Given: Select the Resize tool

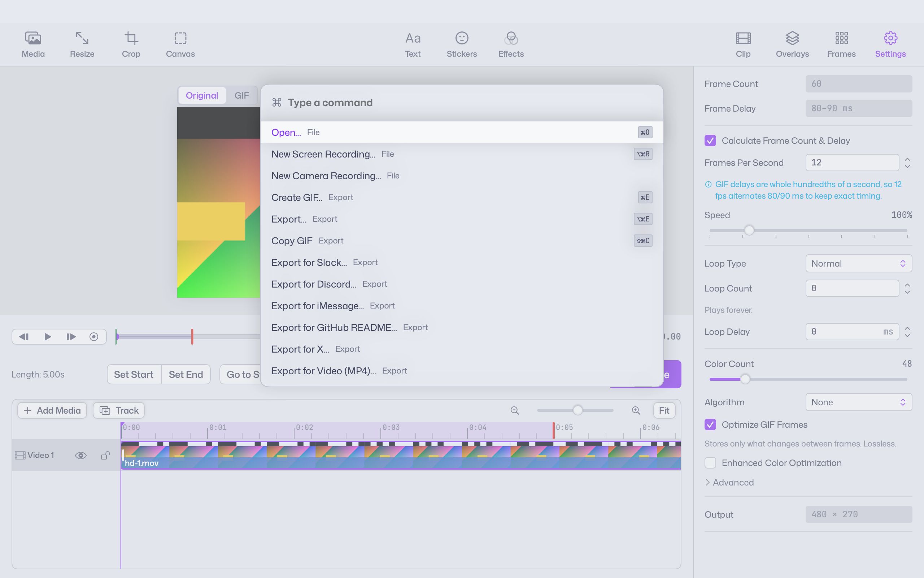Looking at the screenshot, I should coord(82,45).
